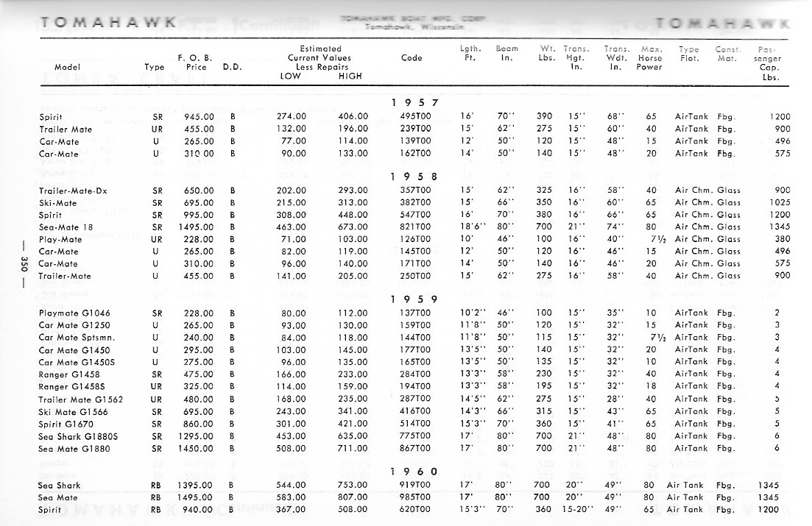Click the 'Sea Mate G1880' model name
This screenshot has width=812, height=526.
(74, 449)
